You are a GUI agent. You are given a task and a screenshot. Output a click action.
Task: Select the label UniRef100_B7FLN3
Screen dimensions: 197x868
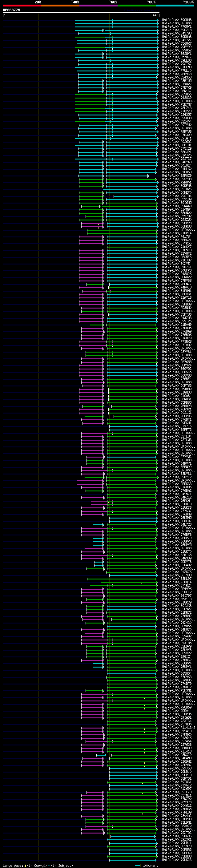[177, 67]
